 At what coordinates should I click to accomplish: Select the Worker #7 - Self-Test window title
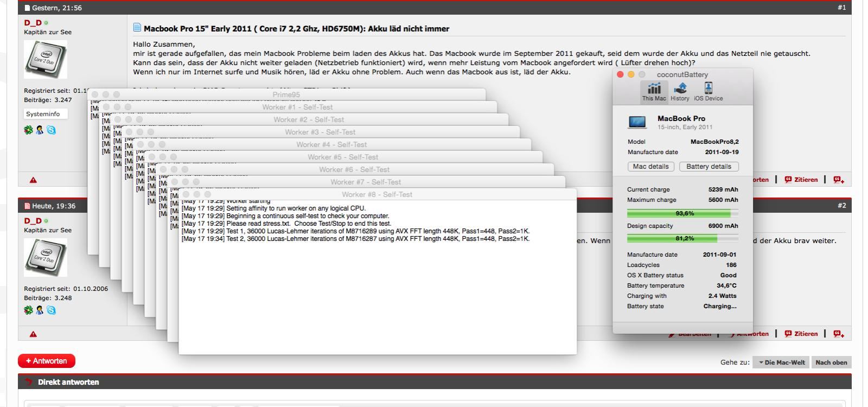(366, 182)
